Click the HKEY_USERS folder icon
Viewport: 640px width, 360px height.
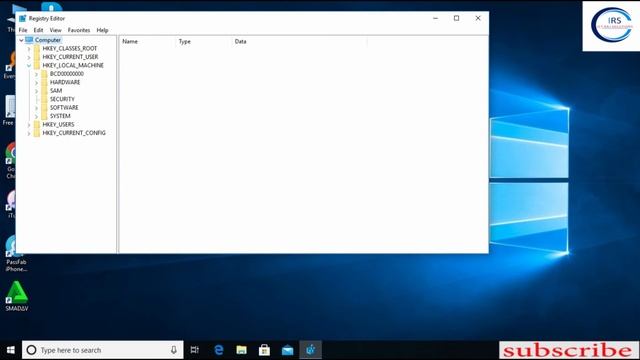[37, 124]
